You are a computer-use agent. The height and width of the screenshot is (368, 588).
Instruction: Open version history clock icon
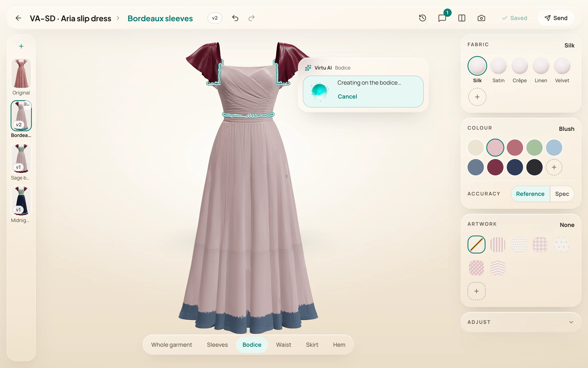tap(423, 18)
